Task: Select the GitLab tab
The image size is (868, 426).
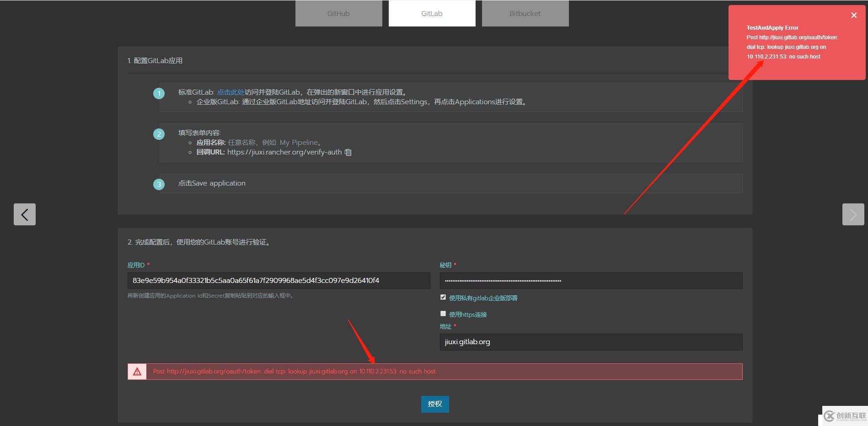Action: click(431, 13)
